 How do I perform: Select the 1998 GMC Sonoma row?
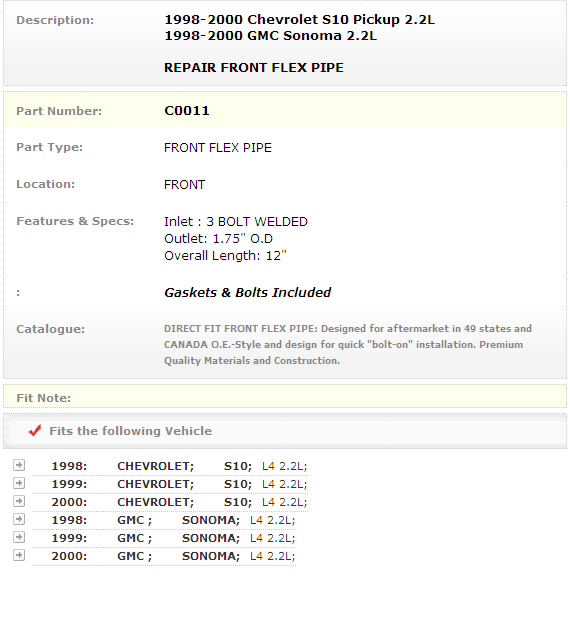[164, 520]
